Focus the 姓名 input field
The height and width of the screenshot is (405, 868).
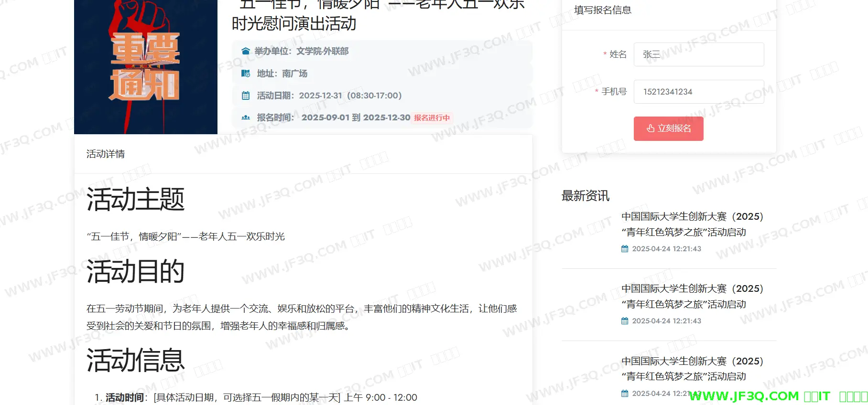[698, 54]
